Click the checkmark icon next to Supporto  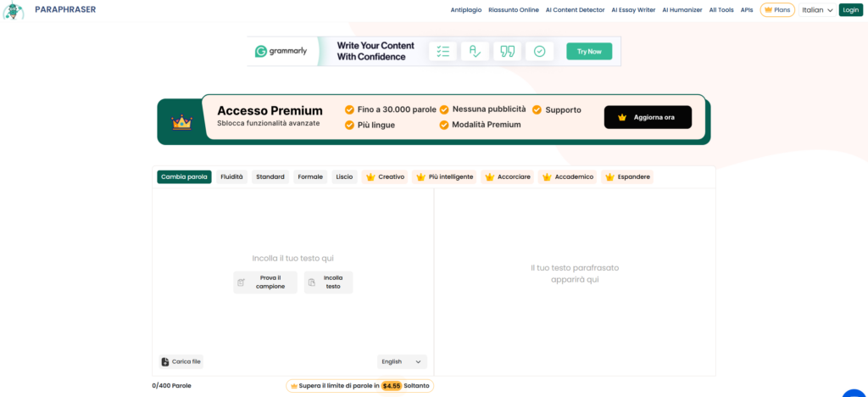coord(537,109)
